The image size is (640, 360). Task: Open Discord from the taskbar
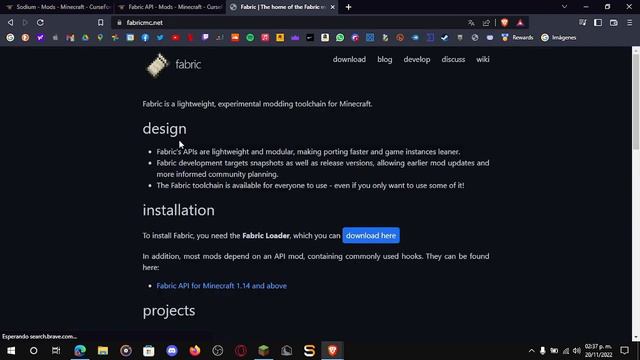point(172,351)
